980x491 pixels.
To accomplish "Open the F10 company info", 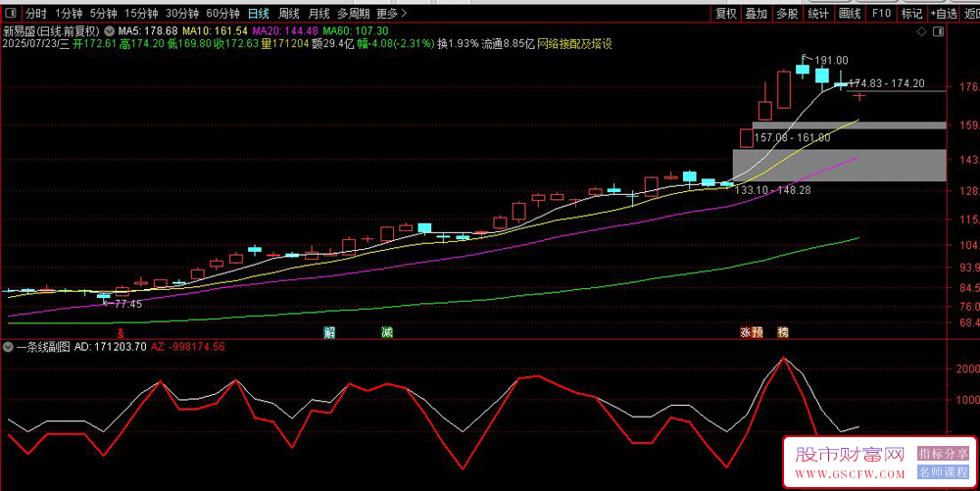I will (x=881, y=13).
